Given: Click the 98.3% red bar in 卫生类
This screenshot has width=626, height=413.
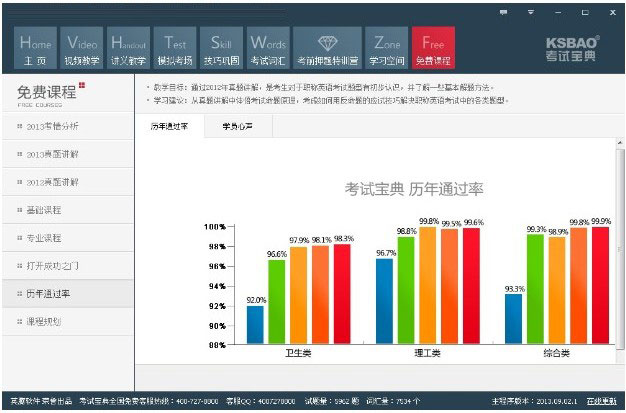Looking at the screenshot, I should (342, 294).
